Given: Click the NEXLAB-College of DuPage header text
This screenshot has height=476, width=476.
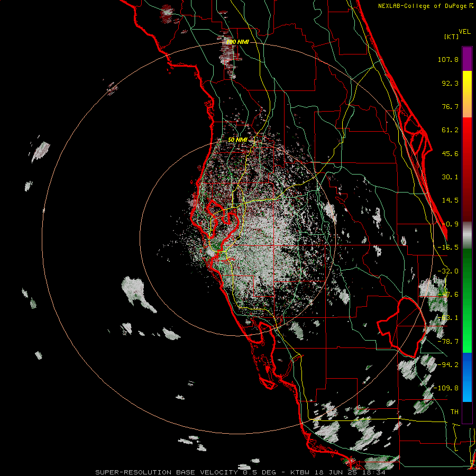Looking at the screenshot, I should click(425, 6).
